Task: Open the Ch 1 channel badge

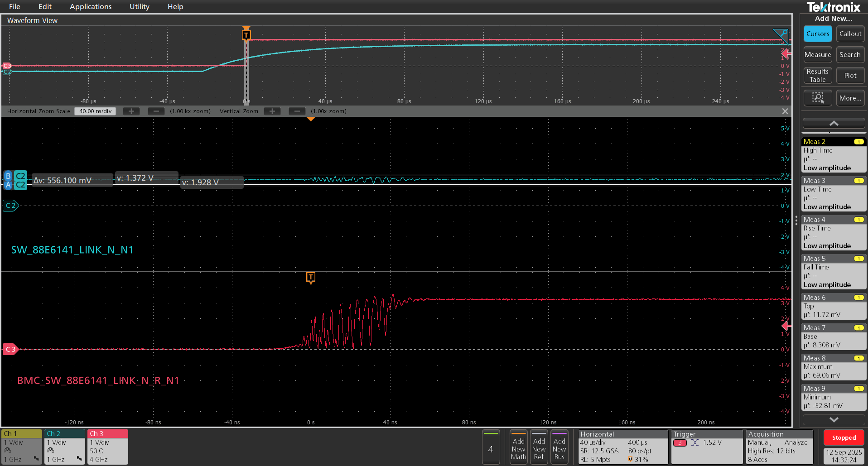Action: 22,447
